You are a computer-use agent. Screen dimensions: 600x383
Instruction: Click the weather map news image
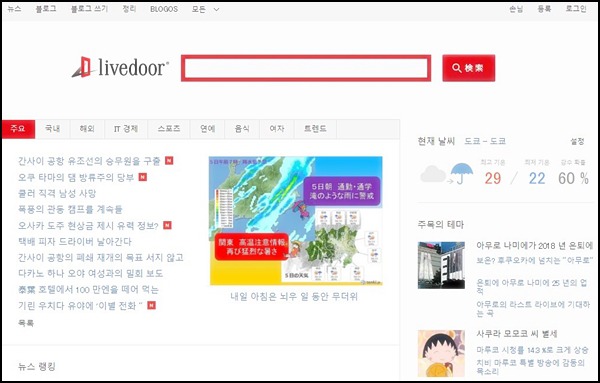point(296,220)
